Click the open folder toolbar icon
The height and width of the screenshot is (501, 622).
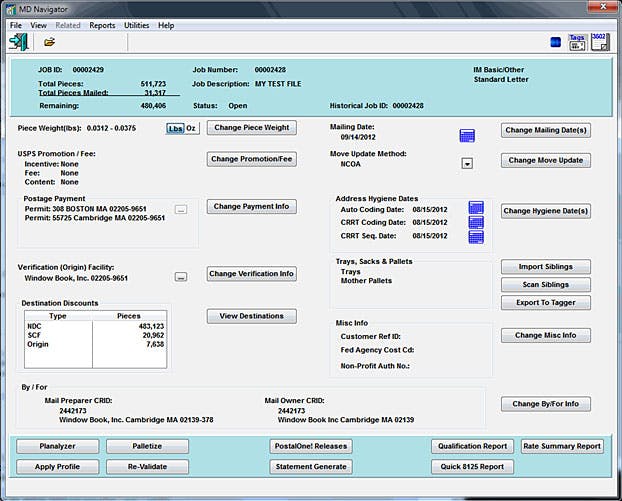click(49, 42)
